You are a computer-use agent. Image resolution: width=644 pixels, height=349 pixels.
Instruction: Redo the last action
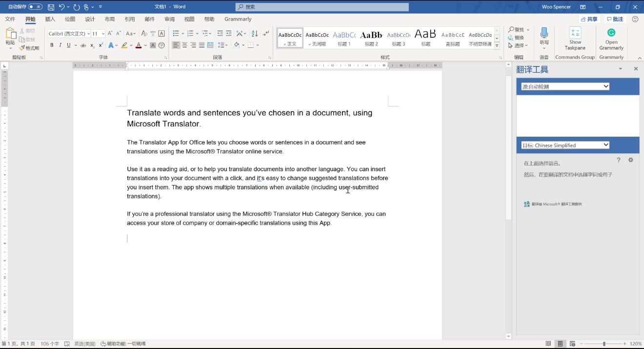click(77, 7)
